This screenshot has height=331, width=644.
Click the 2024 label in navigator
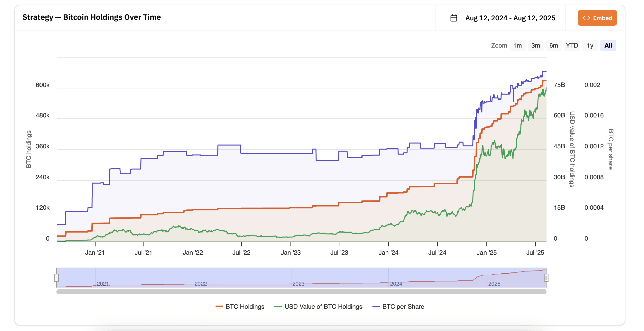tap(396, 284)
